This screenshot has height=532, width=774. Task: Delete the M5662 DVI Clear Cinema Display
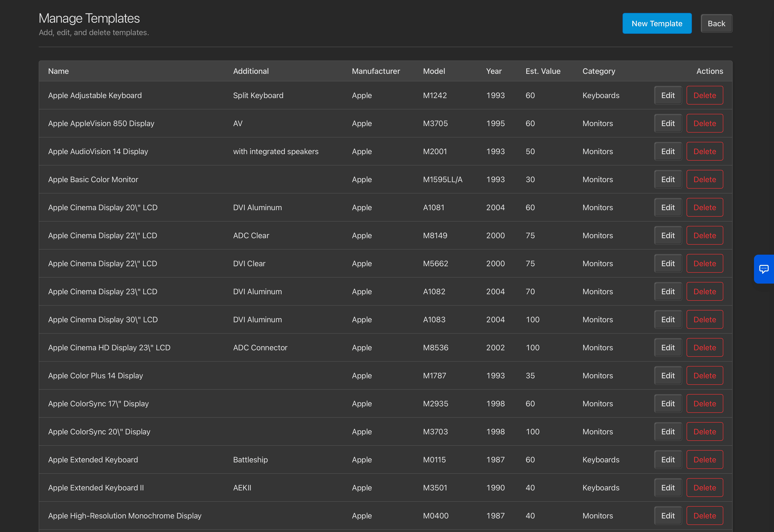tap(704, 263)
